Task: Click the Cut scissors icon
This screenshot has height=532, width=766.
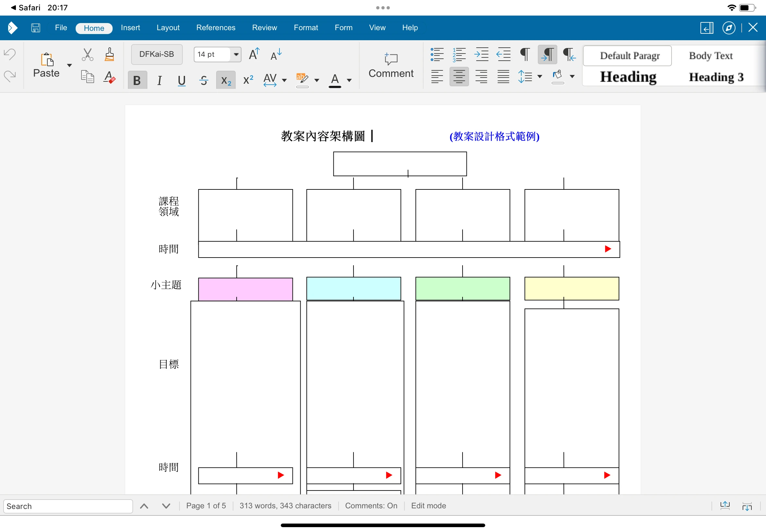Action: (87, 54)
